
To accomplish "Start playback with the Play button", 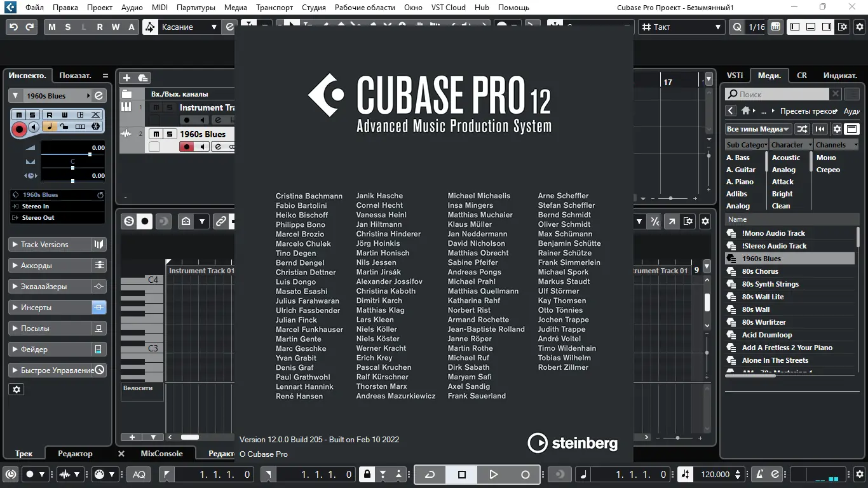I will click(494, 474).
